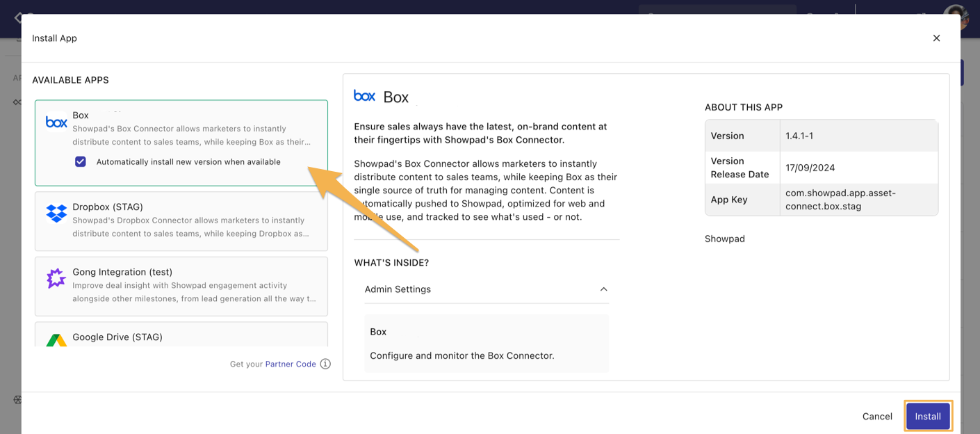
Task: Click the Install button
Action: 928,416
